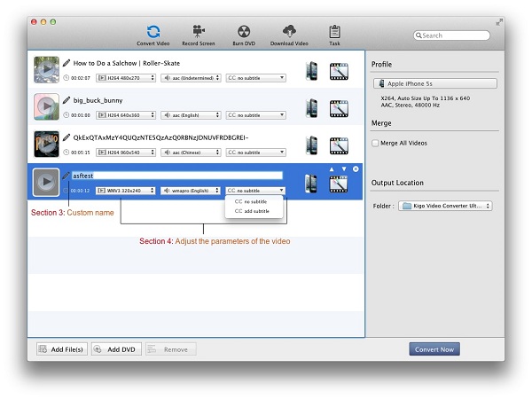
Task: Open clip editor icon for asftest
Action: pyautogui.click(x=339, y=184)
